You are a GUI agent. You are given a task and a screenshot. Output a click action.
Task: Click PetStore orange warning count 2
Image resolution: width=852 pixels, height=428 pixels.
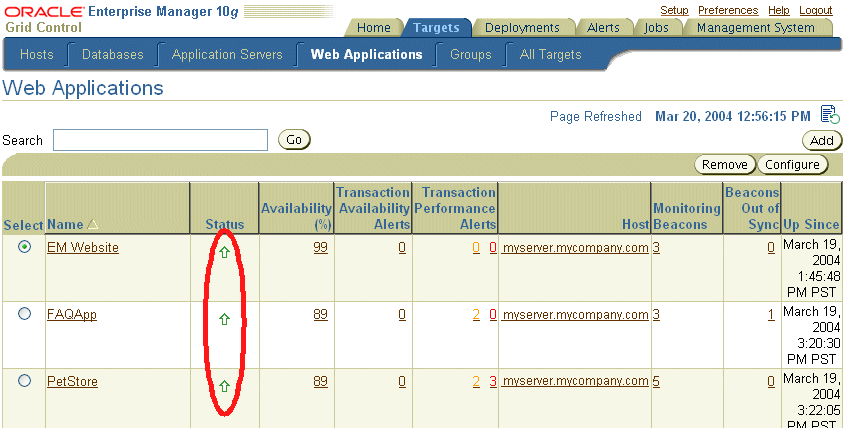pos(476,381)
